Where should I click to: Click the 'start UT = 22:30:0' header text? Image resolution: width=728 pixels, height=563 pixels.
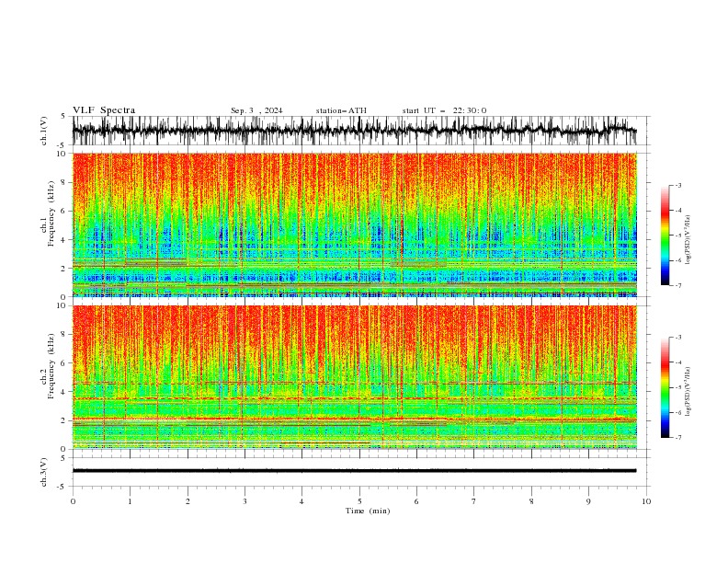click(x=444, y=110)
